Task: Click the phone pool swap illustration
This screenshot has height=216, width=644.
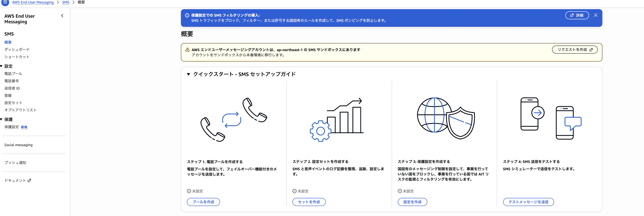Action: click(x=234, y=120)
